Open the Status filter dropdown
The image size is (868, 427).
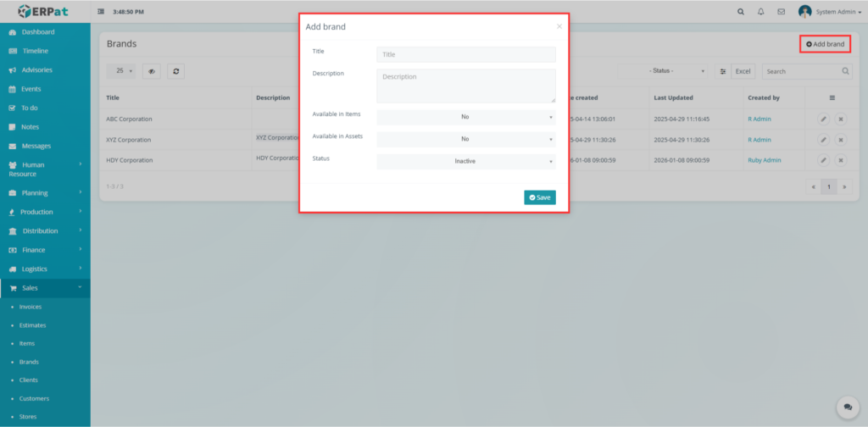pos(663,71)
